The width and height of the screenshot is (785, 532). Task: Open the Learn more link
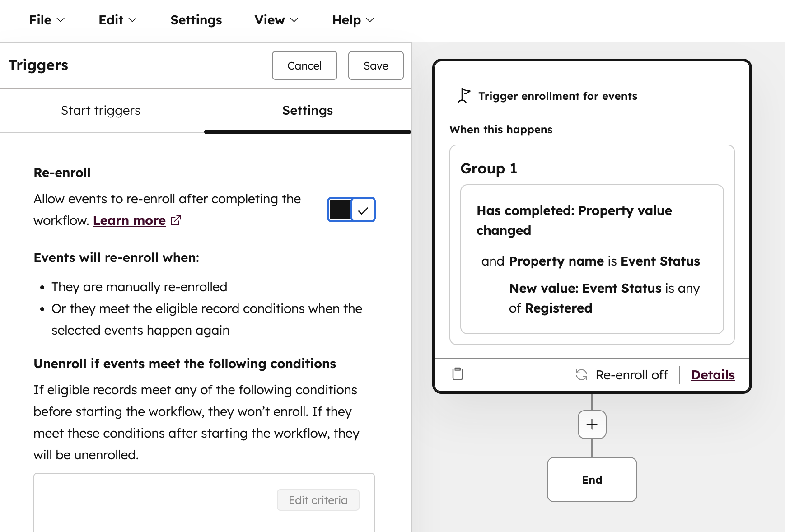(x=129, y=220)
